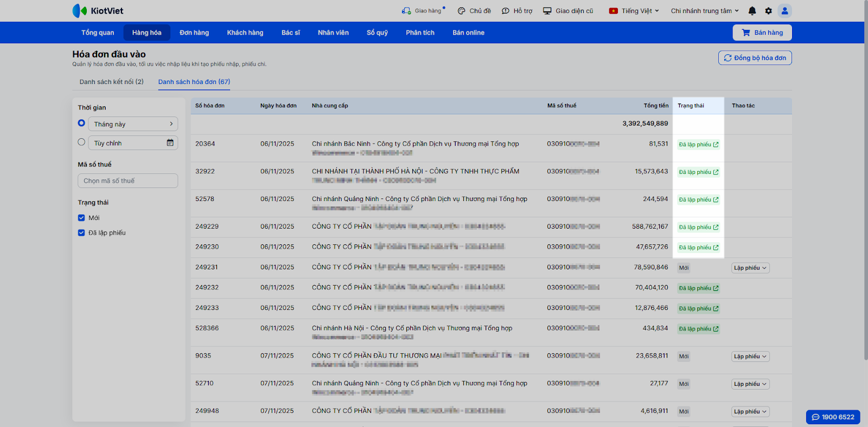Click the Đồng bộ hóa đơn button
868x427 pixels.
coord(755,58)
